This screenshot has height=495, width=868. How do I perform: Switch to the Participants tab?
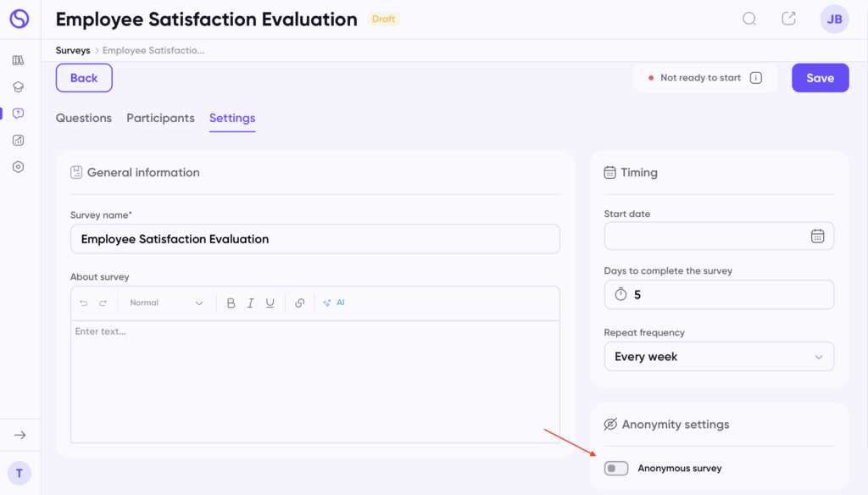[160, 118]
